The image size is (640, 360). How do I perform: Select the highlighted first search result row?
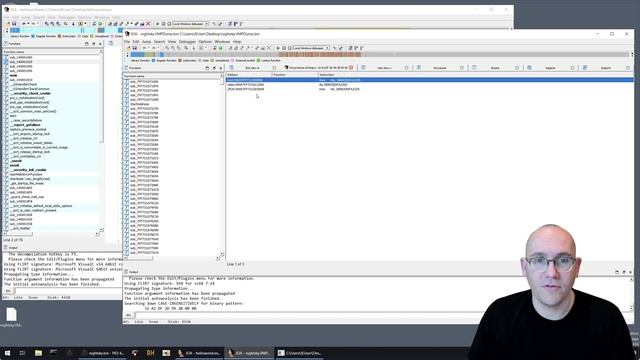point(429,80)
